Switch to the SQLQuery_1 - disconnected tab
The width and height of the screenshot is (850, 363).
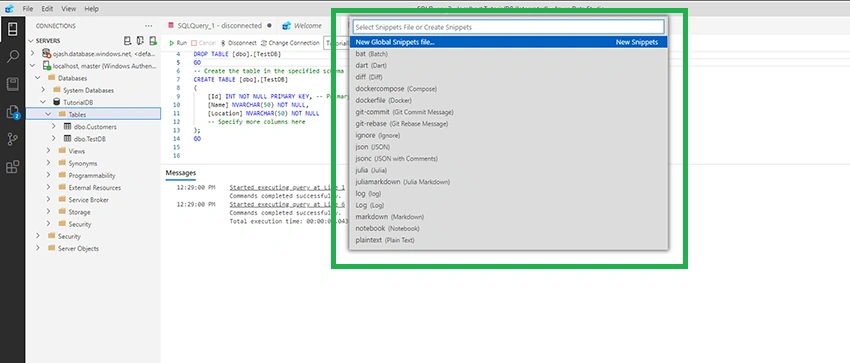[x=219, y=25]
